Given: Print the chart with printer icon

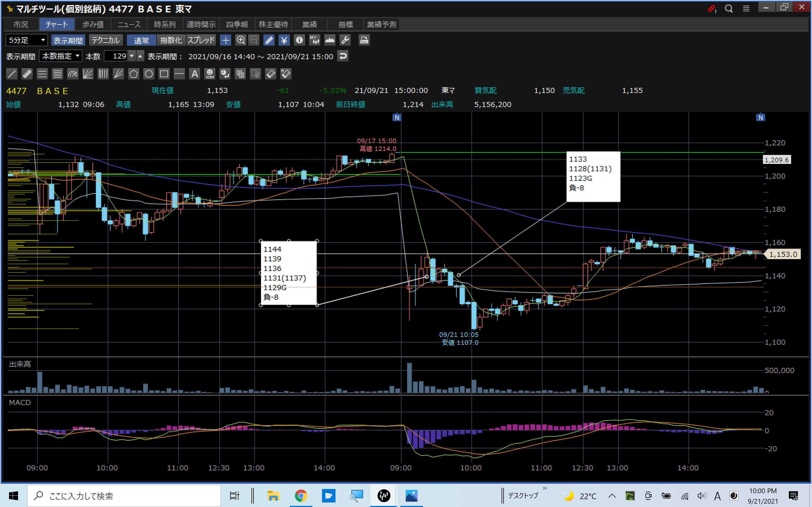Looking at the screenshot, I should coord(364,40).
